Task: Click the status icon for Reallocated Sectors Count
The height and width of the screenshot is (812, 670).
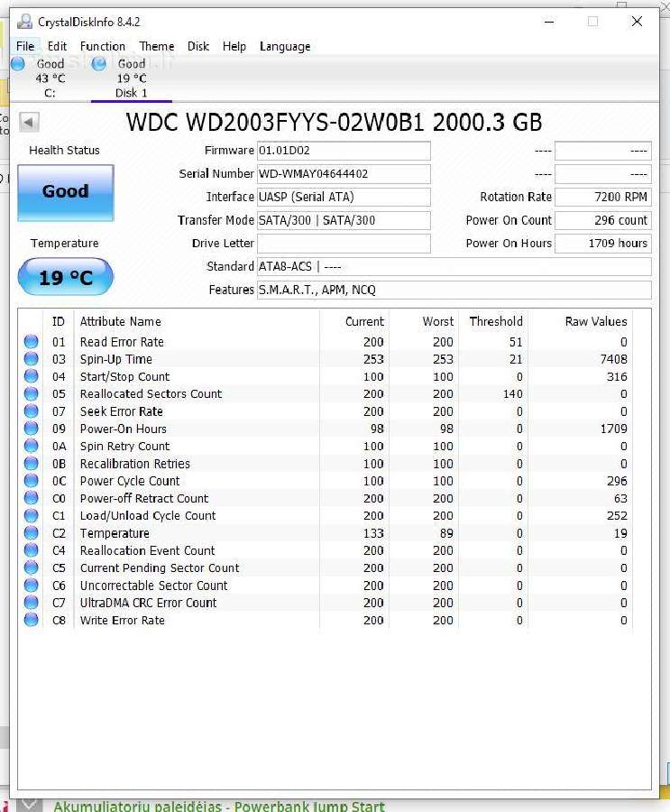Action: [31, 393]
